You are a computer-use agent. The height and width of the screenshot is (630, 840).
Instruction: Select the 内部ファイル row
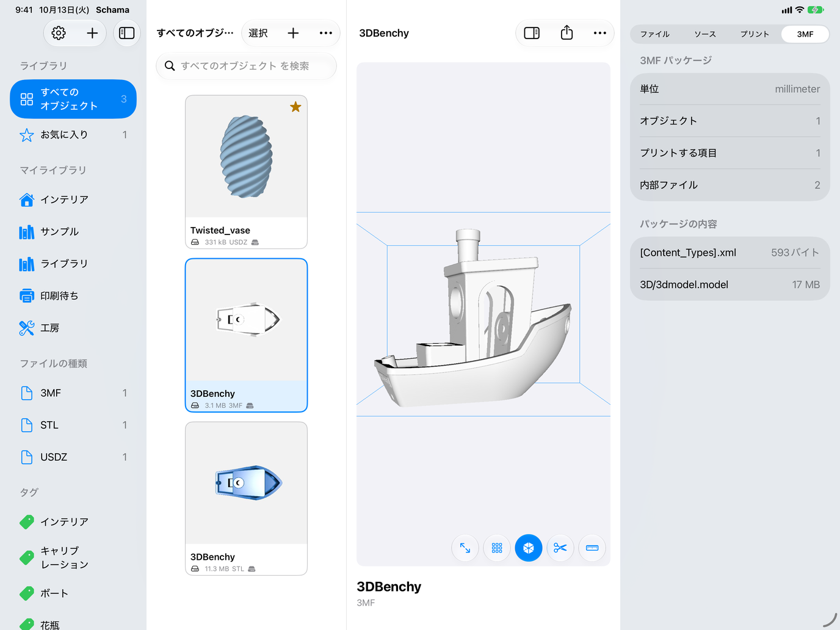tap(730, 185)
